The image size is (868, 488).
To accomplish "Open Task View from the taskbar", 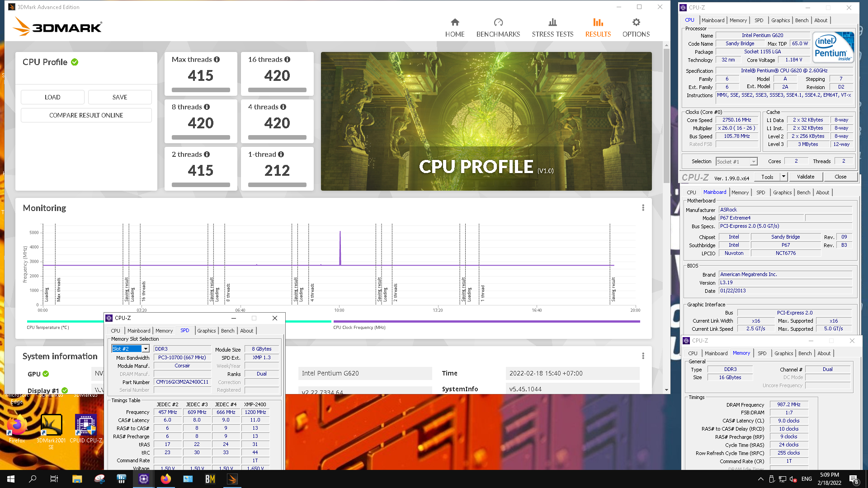I will click(54, 479).
